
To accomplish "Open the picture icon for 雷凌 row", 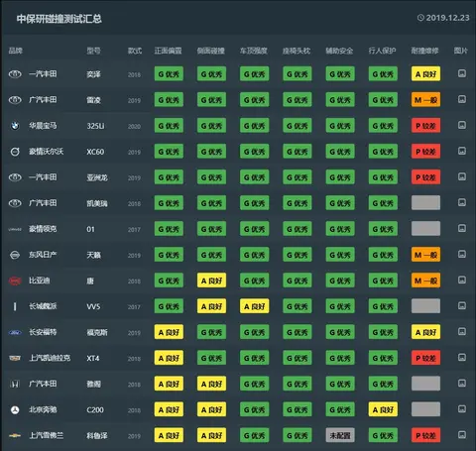I will pos(462,99).
